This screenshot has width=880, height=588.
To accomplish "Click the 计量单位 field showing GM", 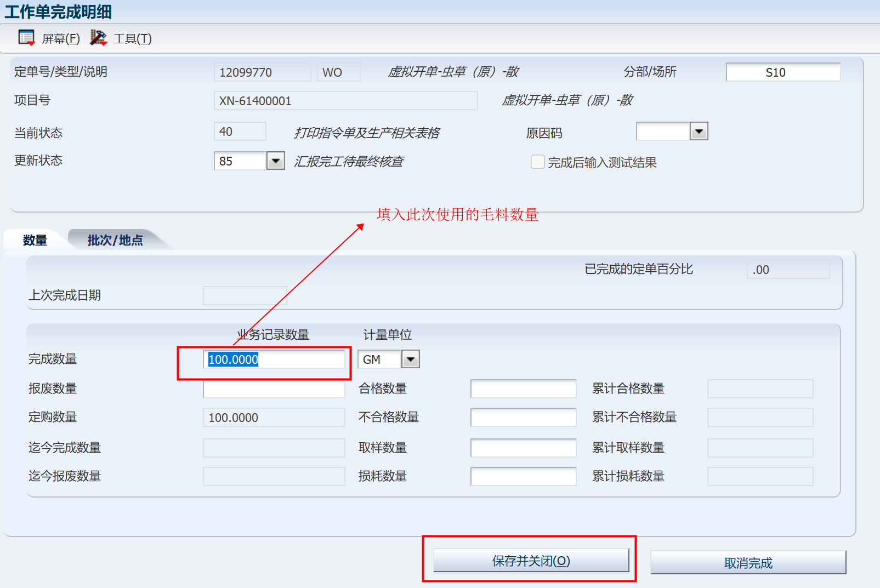I will pos(379,359).
